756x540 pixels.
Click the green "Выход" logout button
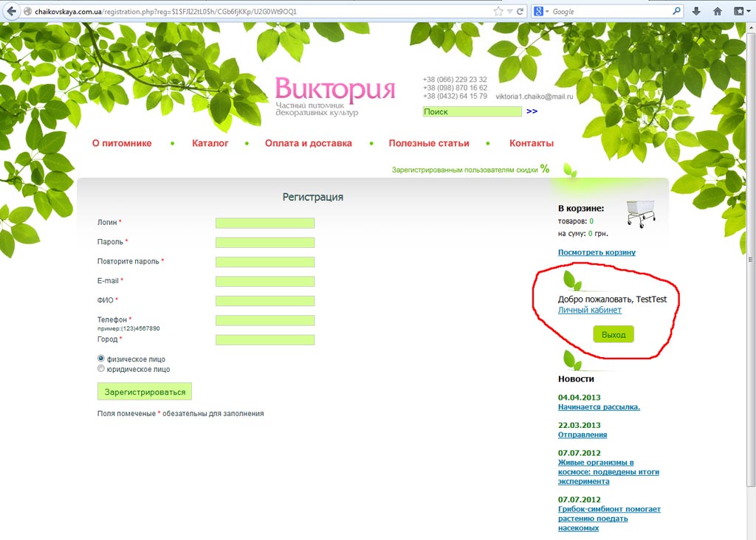613,334
